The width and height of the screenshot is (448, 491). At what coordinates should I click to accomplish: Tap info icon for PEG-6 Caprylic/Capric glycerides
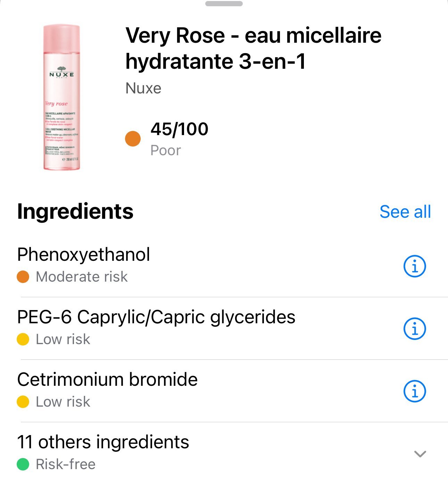pyautogui.click(x=415, y=328)
